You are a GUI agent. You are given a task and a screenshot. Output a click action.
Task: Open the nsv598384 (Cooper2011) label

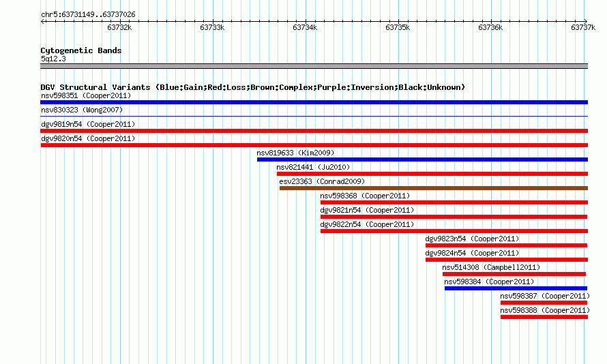pos(489,282)
